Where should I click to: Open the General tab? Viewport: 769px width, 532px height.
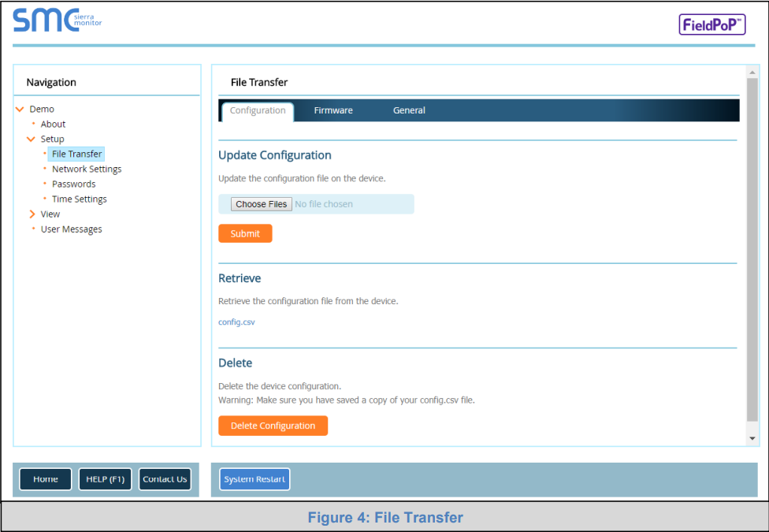point(409,111)
